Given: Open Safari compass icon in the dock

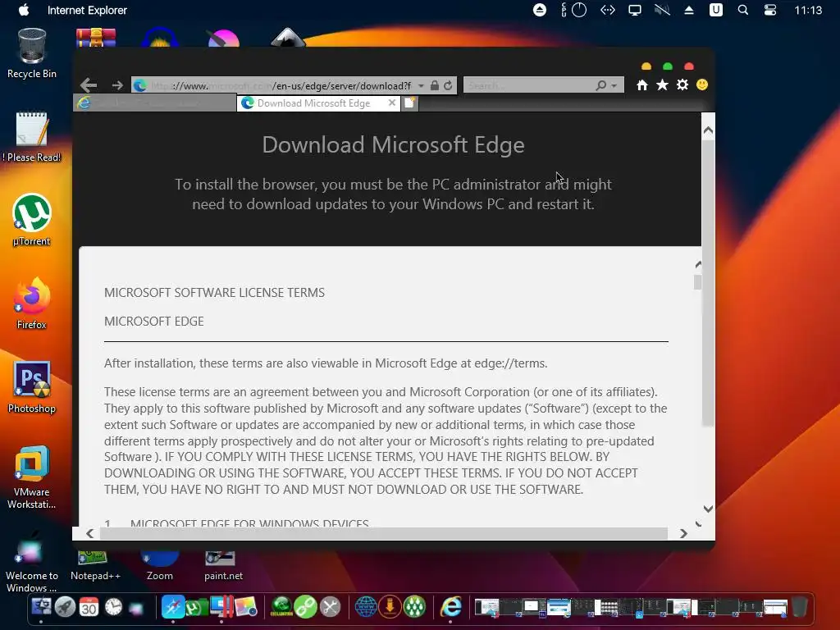Looking at the screenshot, I should (x=173, y=607).
